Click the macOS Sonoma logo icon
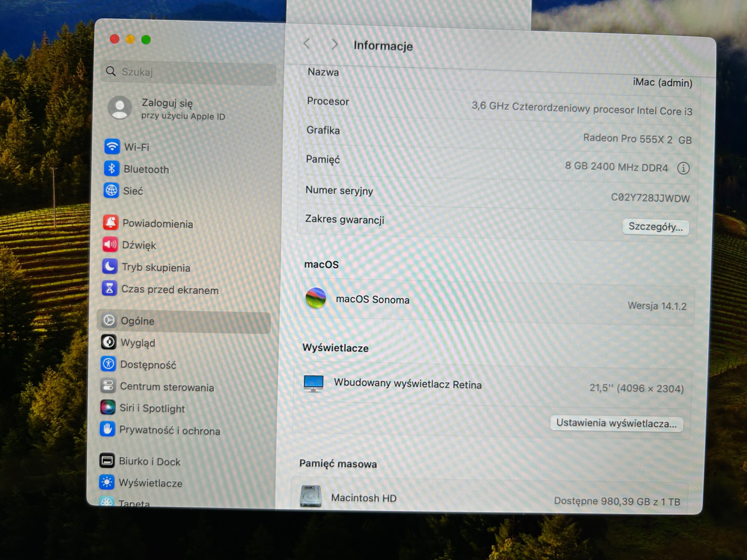The height and width of the screenshot is (560, 747). (315, 298)
